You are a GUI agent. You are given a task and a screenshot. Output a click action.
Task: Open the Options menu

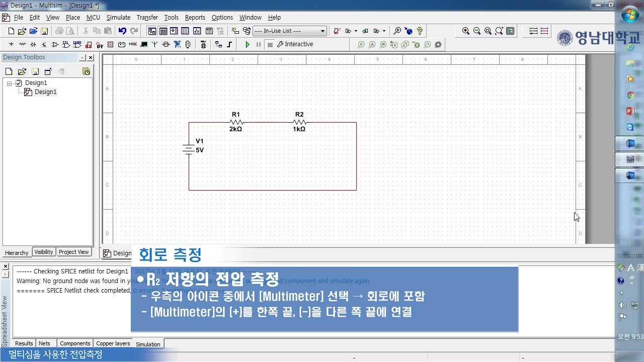tap(222, 17)
